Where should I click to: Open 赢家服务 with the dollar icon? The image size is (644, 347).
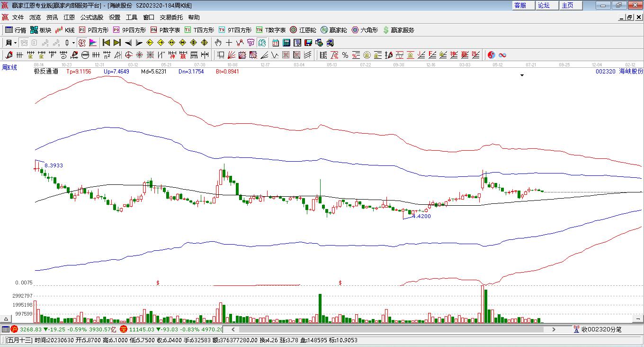399,30
